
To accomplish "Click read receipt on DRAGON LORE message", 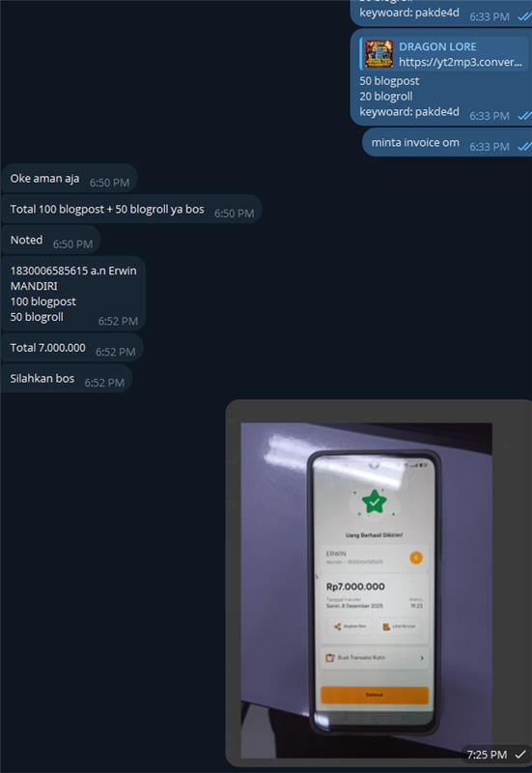I will 524,115.
